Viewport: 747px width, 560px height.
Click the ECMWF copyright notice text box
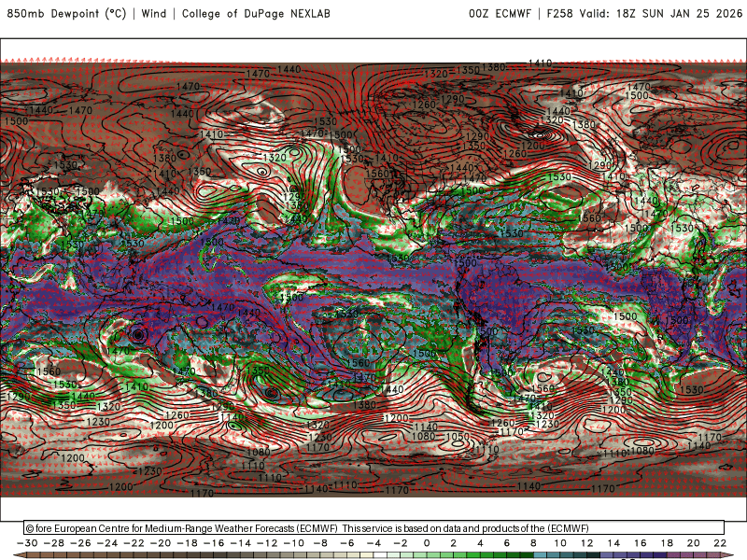(374, 527)
